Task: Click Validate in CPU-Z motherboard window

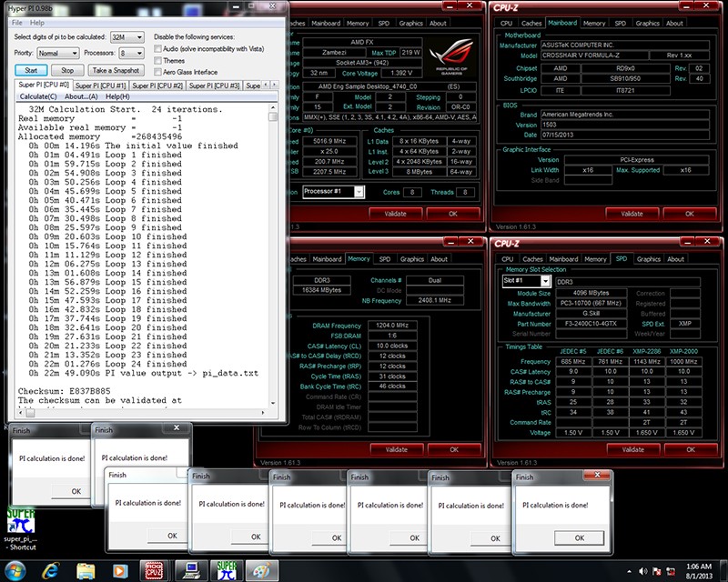Action: tap(632, 214)
